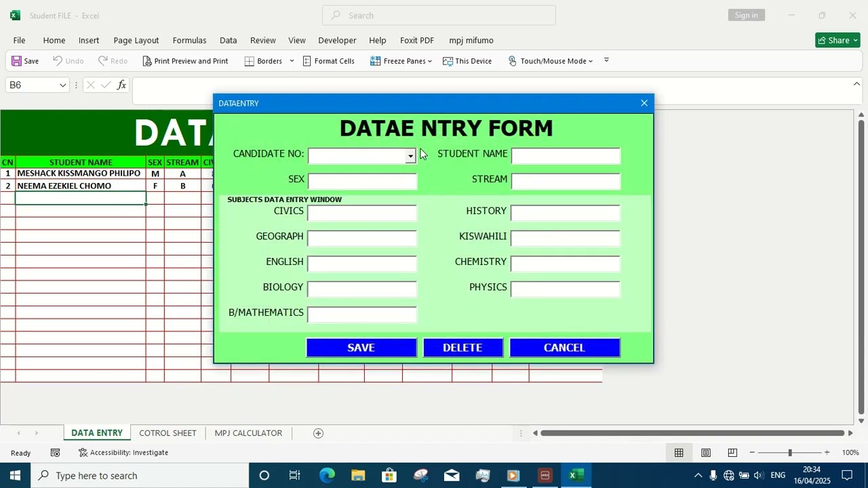Open Microsoft Edge from taskbar
This screenshot has height=488, width=868.
coord(327,476)
